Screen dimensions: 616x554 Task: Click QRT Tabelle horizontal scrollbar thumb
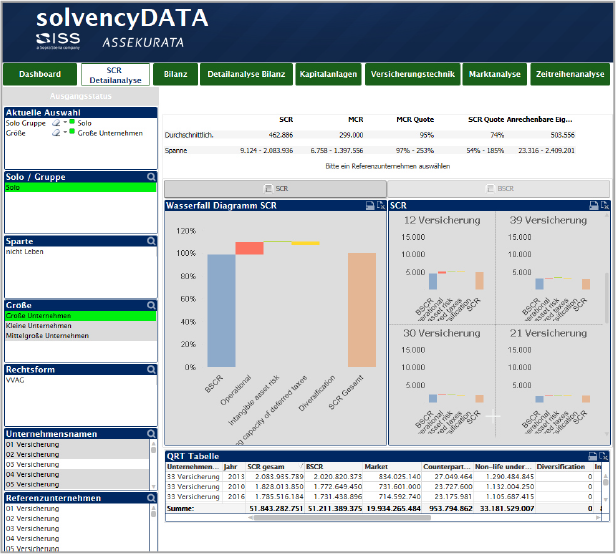coord(342,517)
